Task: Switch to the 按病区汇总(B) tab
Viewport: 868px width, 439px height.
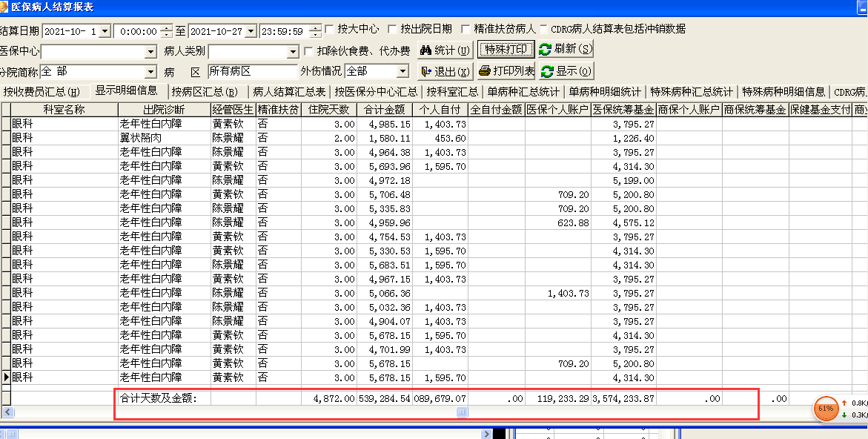Action: 205,91
